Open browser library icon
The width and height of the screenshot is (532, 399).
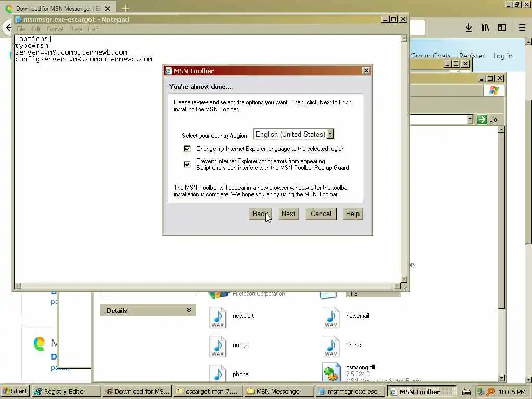coord(485,28)
